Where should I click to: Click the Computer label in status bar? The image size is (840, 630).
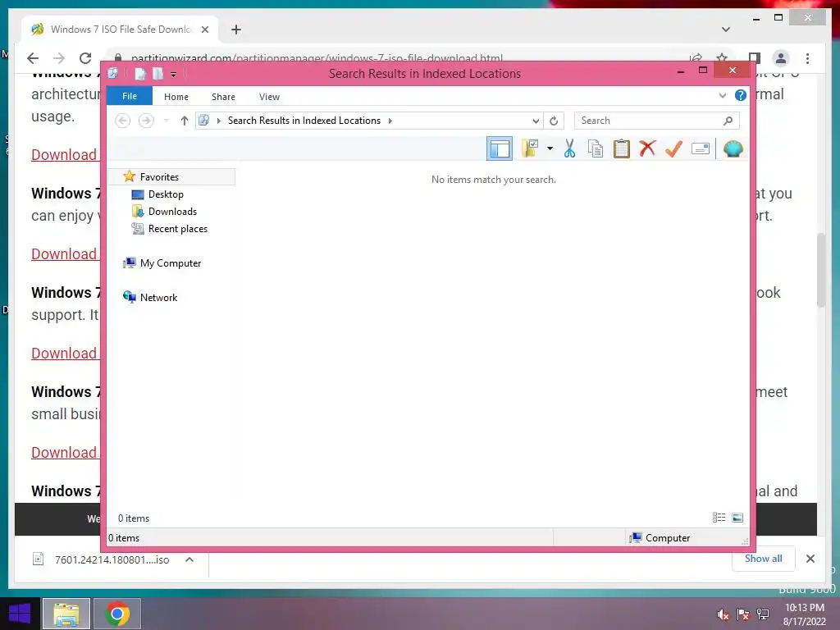tap(668, 538)
